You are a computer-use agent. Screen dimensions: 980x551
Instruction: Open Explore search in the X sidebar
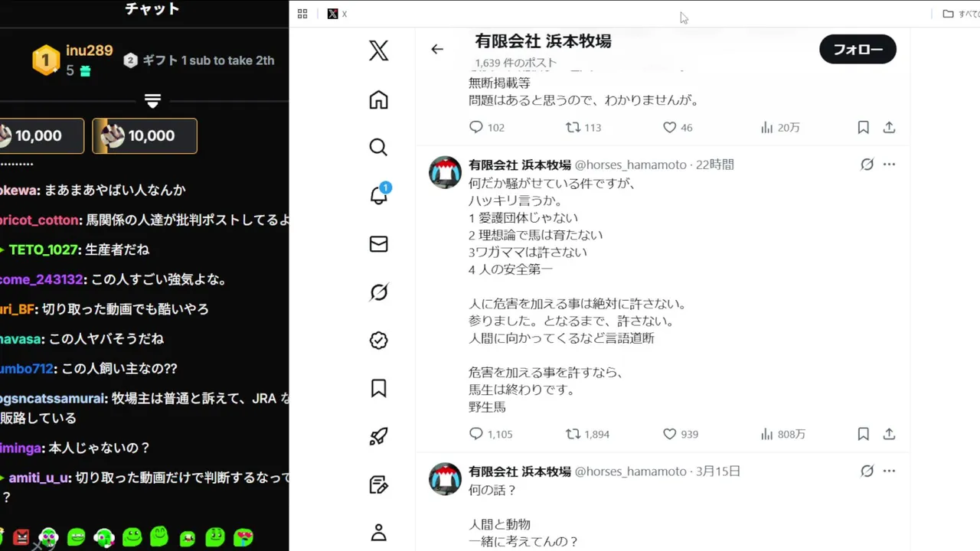378,147
